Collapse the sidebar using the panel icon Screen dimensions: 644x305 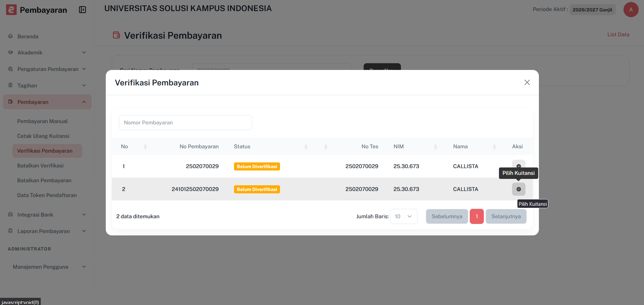click(83, 10)
